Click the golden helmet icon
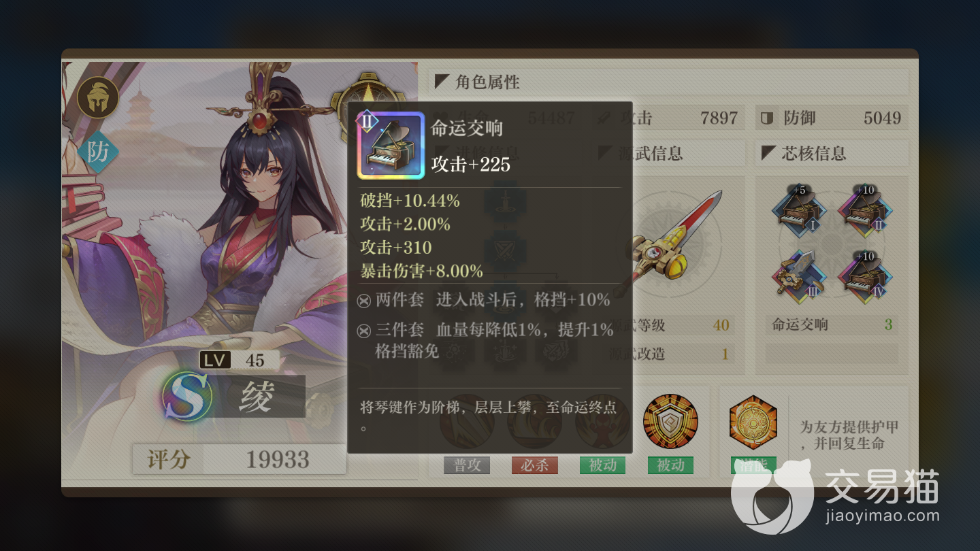 click(98, 98)
